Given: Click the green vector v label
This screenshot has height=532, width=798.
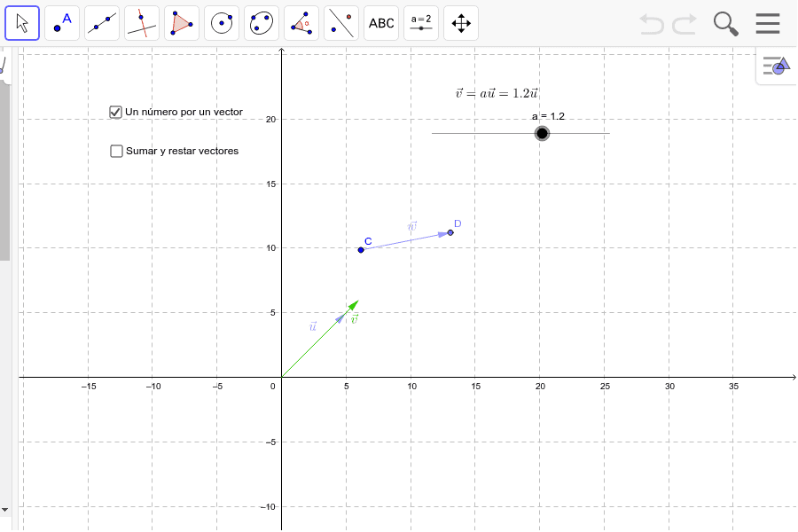Looking at the screenshot, I should coord(355,319).
